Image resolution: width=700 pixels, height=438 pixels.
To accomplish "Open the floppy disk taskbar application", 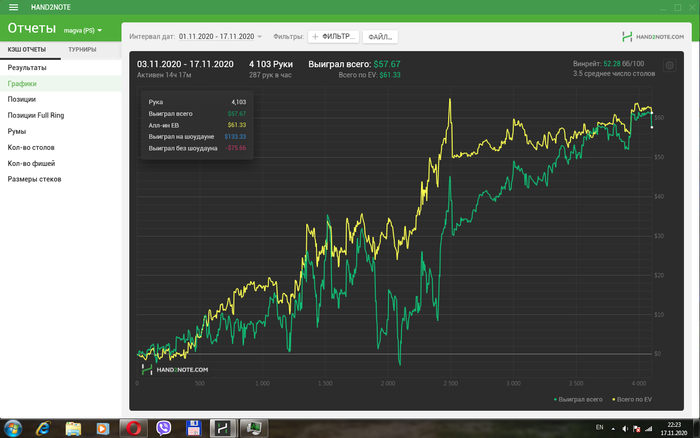I will coord(193,429).
